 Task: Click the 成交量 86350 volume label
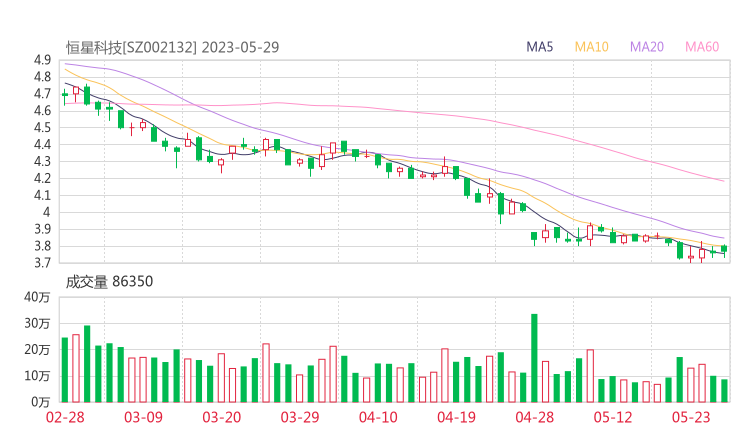click(109, 281)
